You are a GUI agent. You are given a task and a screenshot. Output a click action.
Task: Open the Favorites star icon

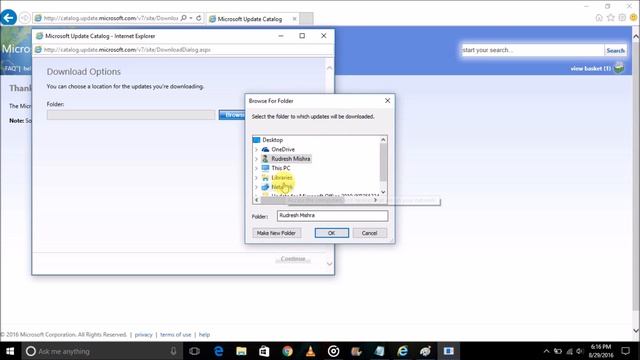[611, 18]
